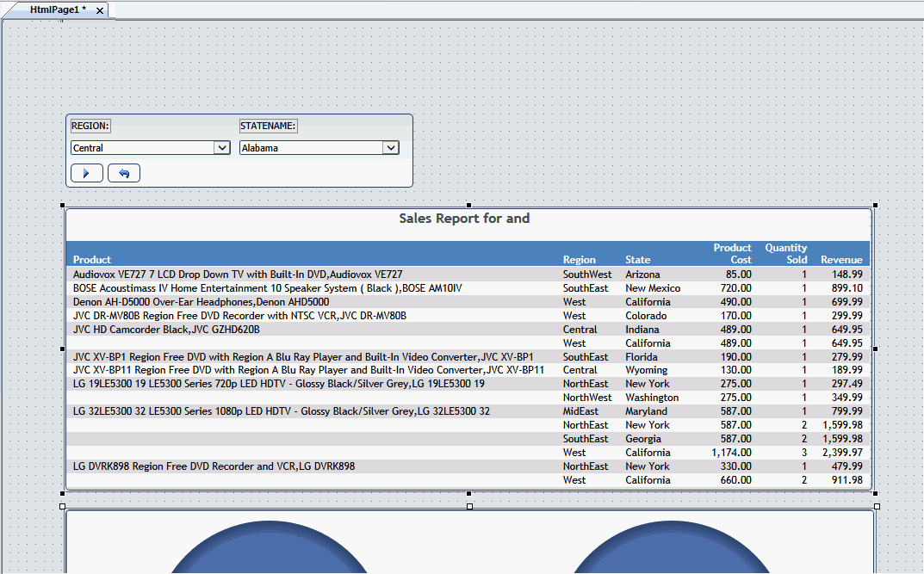Click the Florida state cell

(642, 357)
